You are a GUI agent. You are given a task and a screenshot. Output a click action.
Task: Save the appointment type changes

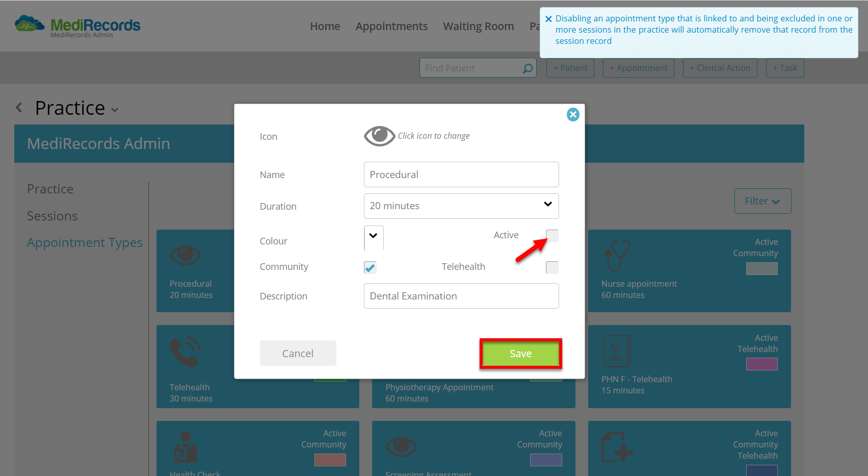click(520, 354)
